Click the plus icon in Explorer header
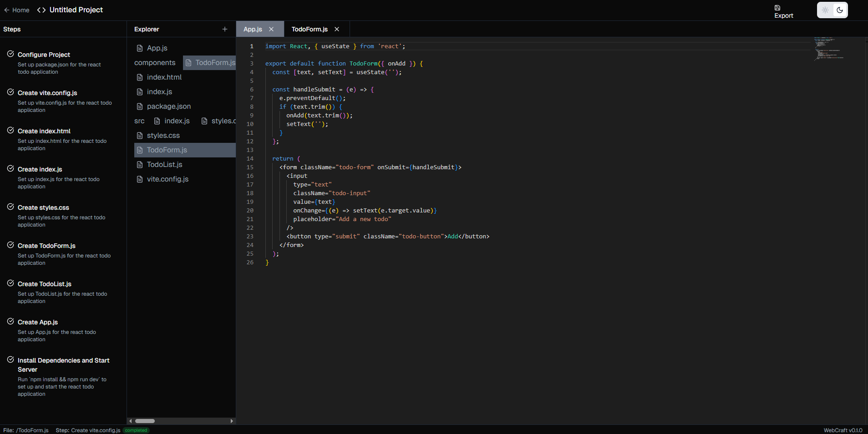Image resolution: width=868 pixels, height=434 pixels. click(225, 29)
